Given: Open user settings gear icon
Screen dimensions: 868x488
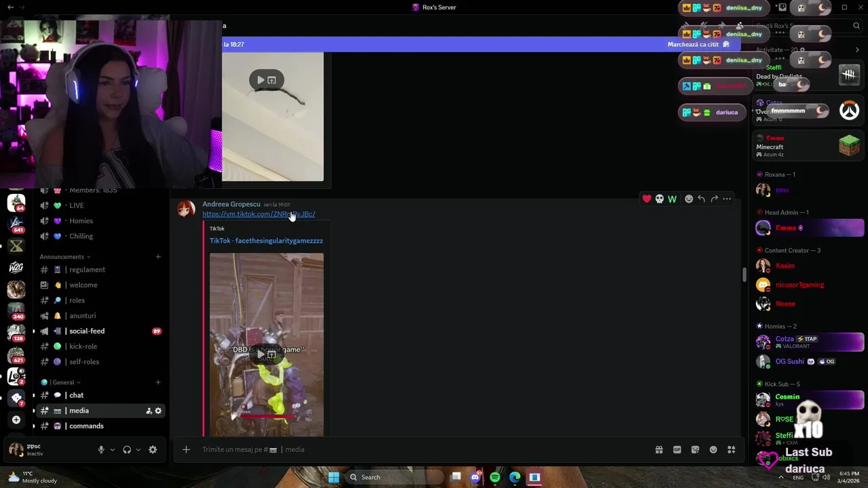Looking at the screenshot, I should (153, 449).
